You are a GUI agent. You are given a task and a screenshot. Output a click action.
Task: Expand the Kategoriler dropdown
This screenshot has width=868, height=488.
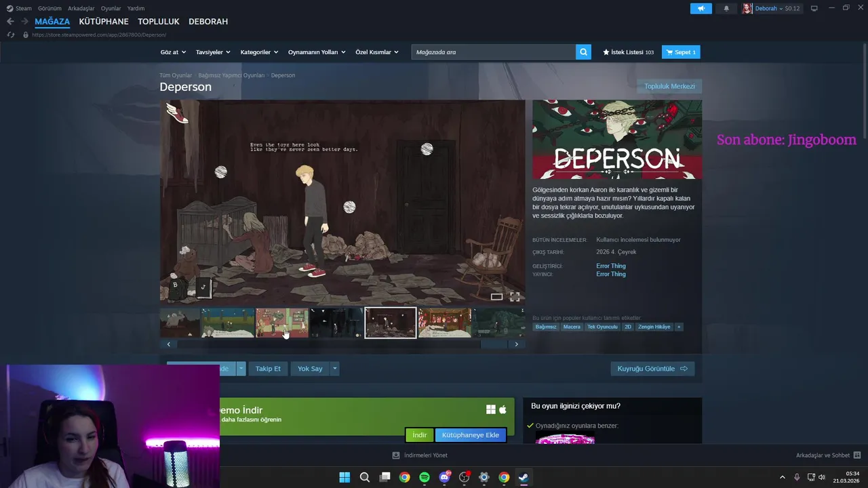(259, 52)
